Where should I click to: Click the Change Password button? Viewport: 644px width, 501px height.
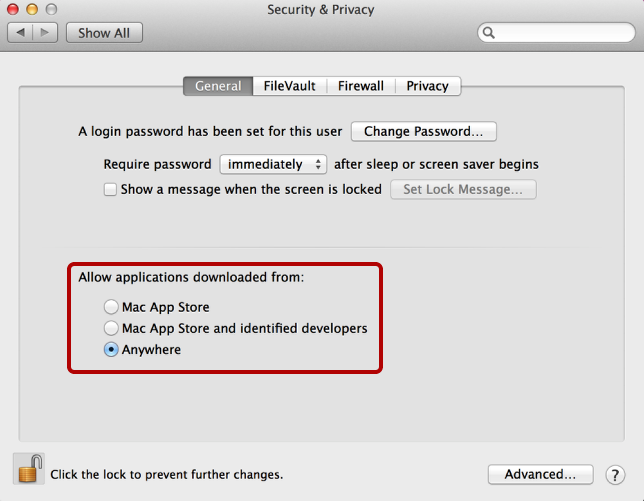423,131
